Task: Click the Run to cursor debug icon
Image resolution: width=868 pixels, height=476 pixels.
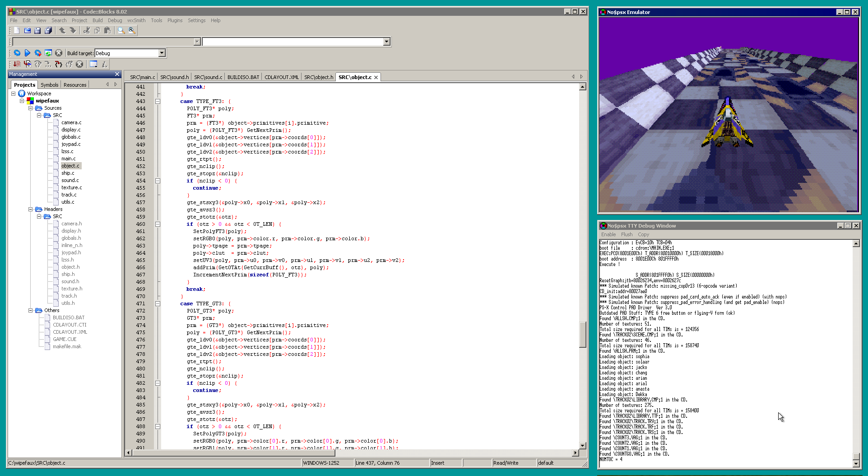Action: click(28, 64)
